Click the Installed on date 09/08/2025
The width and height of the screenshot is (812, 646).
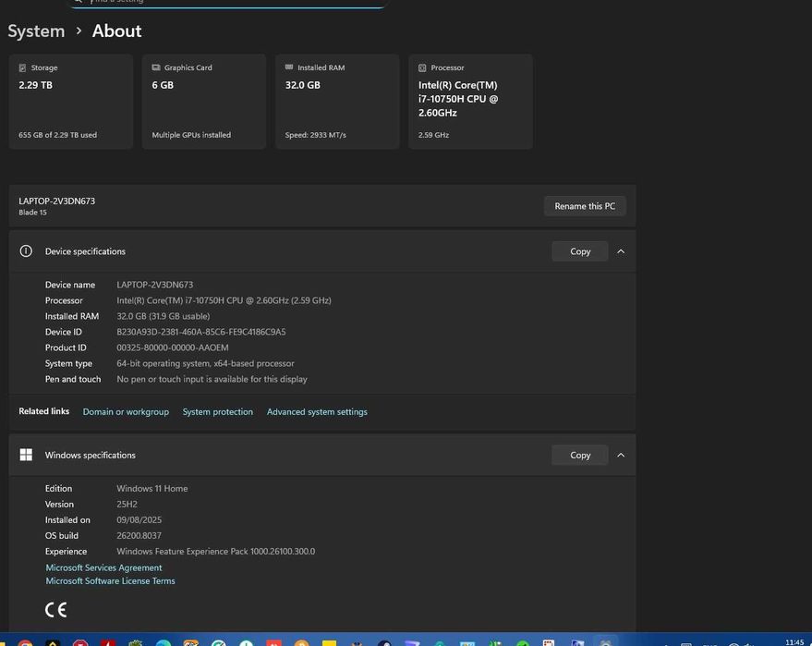[x=139, y=520]
